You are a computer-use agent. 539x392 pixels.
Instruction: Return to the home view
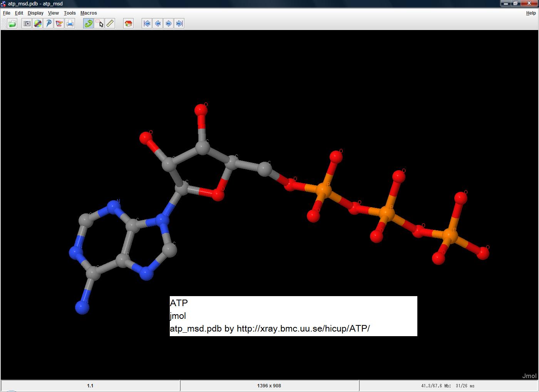click(x=128, y=23)
